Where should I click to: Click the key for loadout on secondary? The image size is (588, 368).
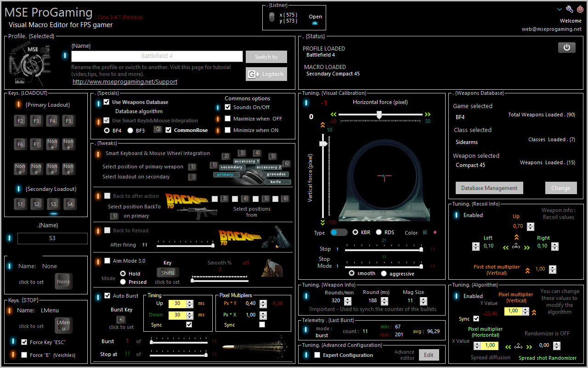(x=192, y=177)
